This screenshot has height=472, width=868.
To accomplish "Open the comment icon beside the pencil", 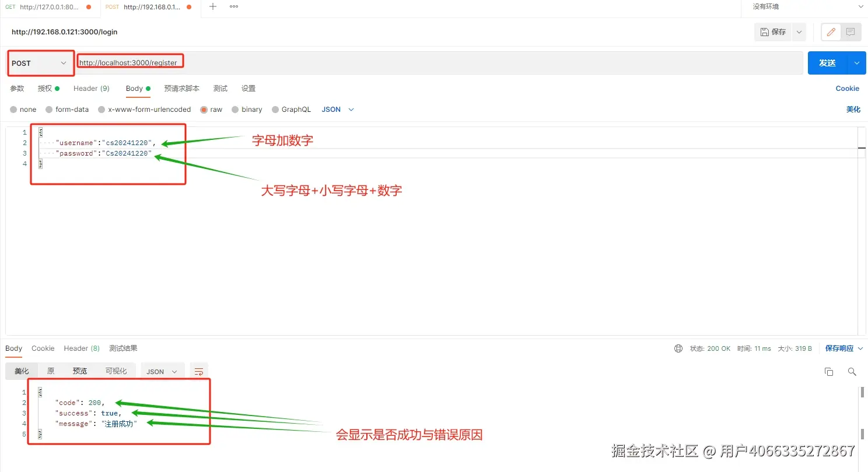I will point(850,32).
